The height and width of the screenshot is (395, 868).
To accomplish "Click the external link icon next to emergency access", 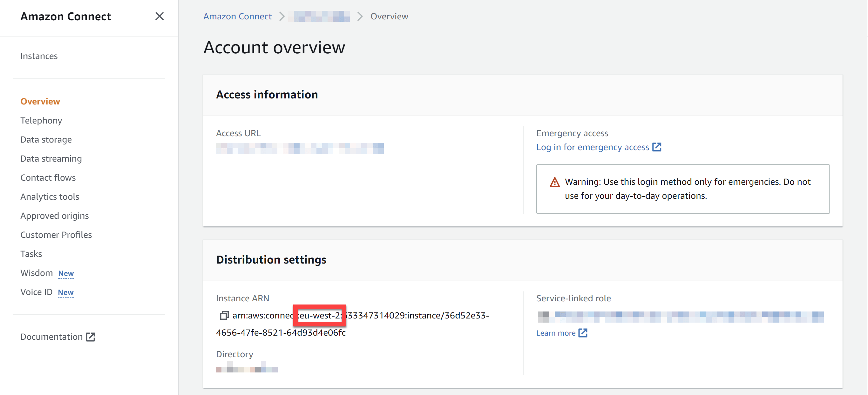I will [x=656, y=147].
